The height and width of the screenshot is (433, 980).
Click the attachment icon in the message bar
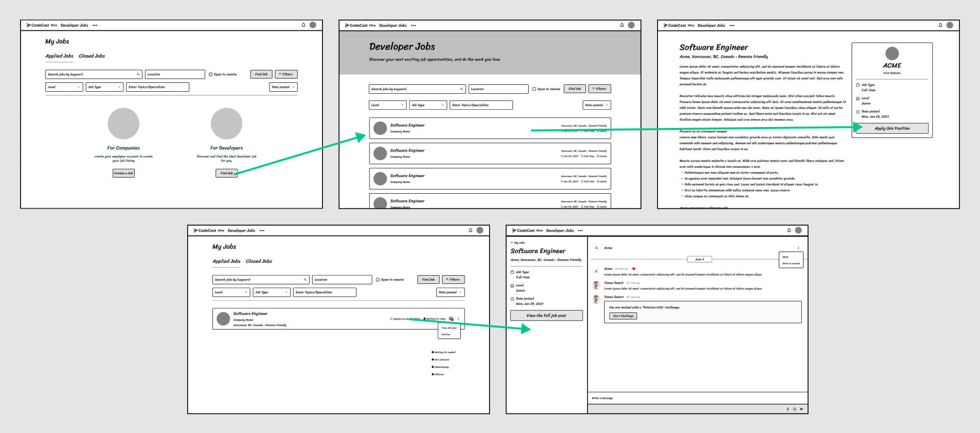pyautogui.click(x=787, y=409)
